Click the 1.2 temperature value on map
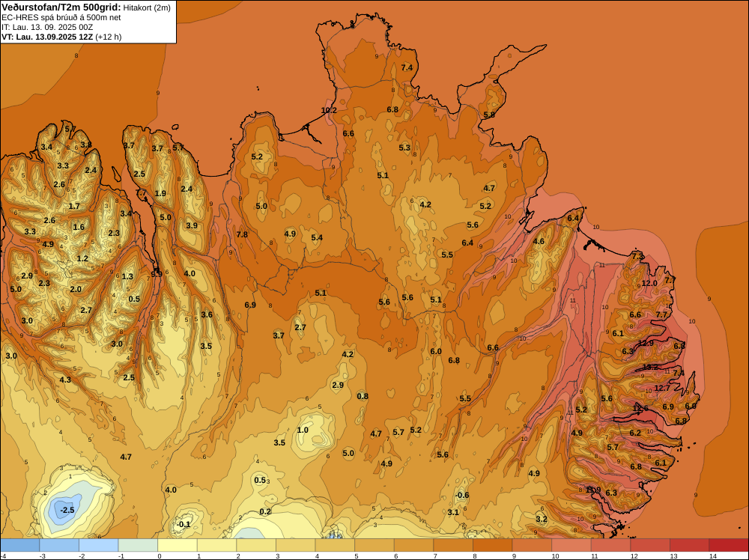This screenshot has height=560, width=749. coord(82,259)
